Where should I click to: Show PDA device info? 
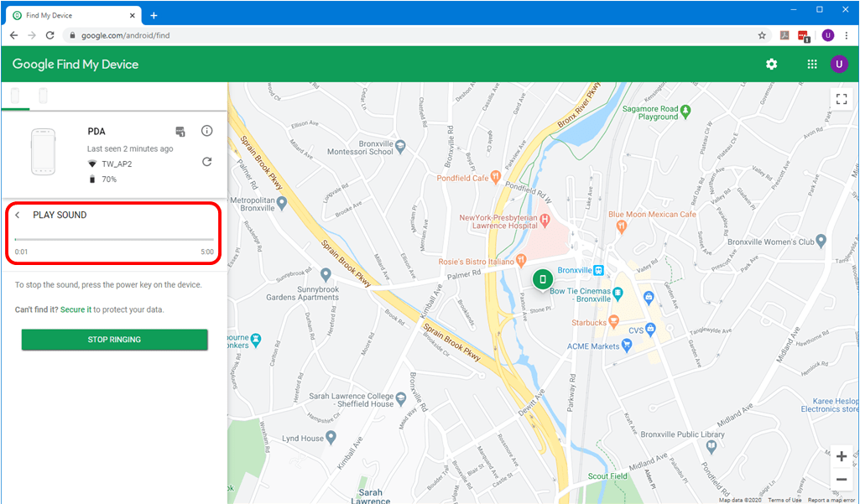206,131
